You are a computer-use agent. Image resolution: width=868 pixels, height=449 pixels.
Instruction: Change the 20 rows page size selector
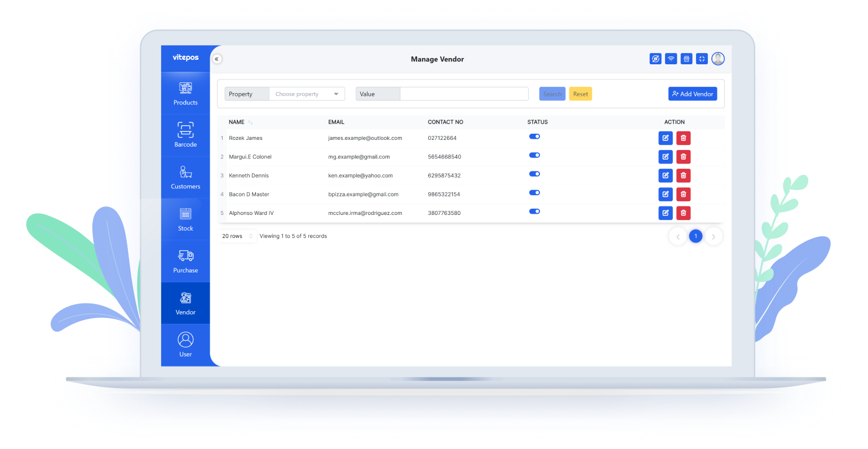(237, 236)
